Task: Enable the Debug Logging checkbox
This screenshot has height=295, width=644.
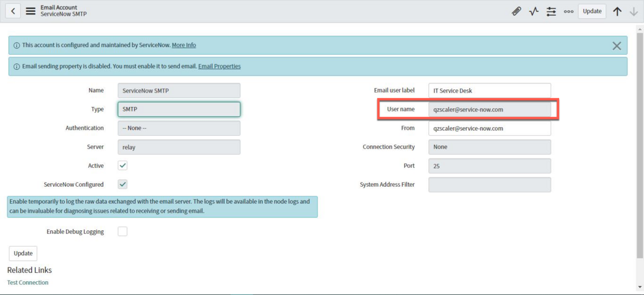Action: [x=123, y=231]
